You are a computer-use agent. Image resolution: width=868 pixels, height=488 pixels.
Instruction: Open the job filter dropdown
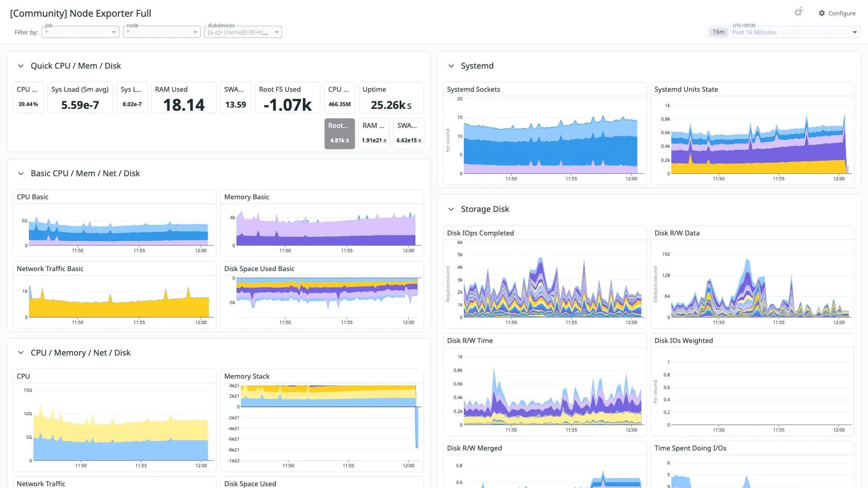pos(80,32)
